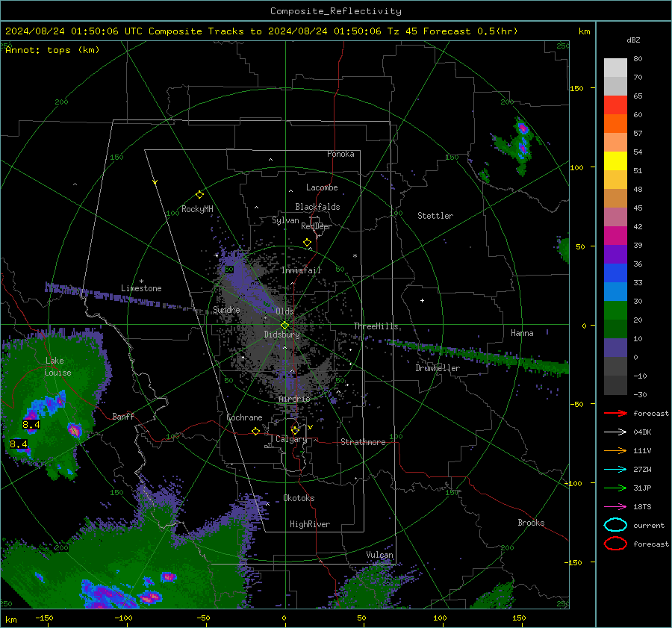Click the dBZ legend heading
The width and height of the screenshot is (672, 628).
click(x=633, y=40)
